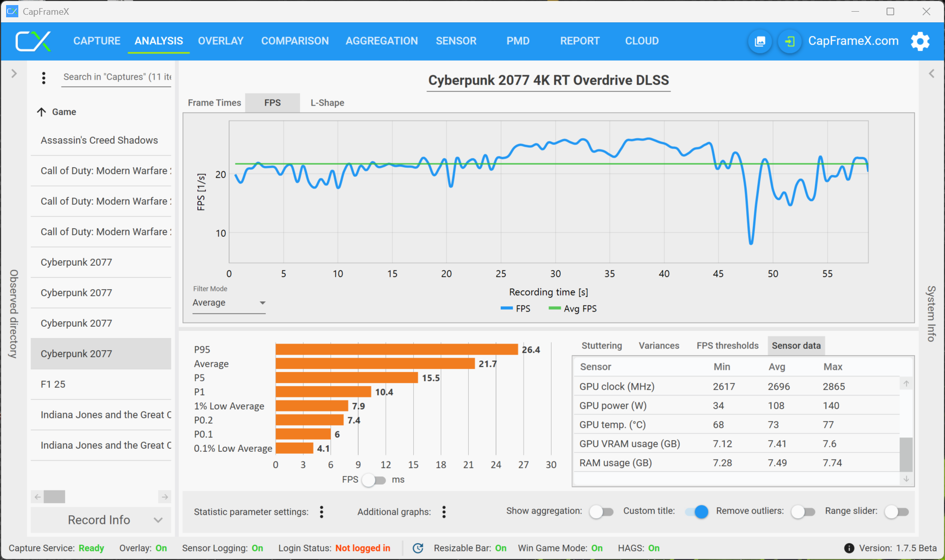Open the screenshot gallery icon button
The image size is (945, 560).
pos(760,41)
